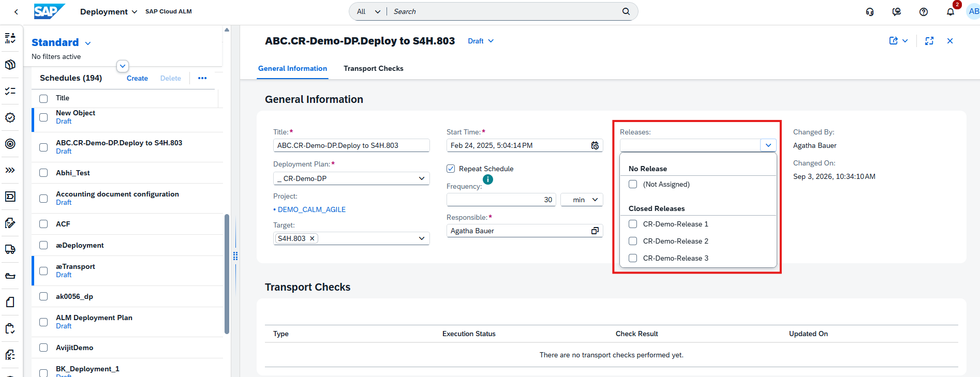Image resolution: width=980 pixels, height=377 pixels.
Task: Expand the filter bar collapse button
Action: click(x=123, y=66)
